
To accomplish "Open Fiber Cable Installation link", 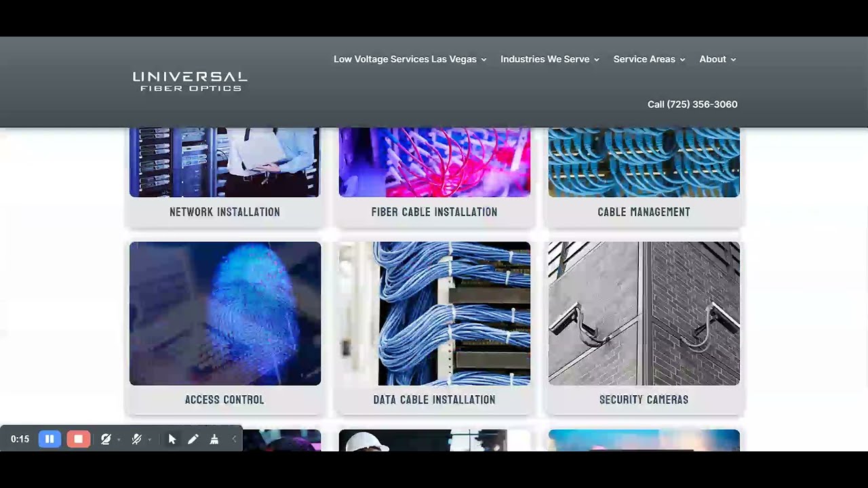I will [x=434, y=212].
